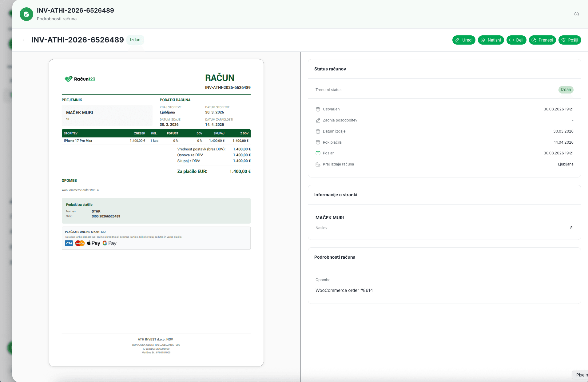This screenshot has width=588, height=382.
Task: Share the invoice using Deli
Action: point(516,40)
